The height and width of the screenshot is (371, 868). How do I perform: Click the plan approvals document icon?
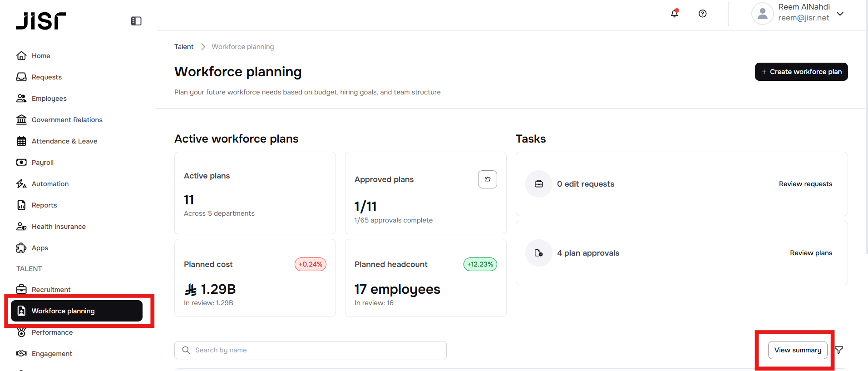[539, 253]
